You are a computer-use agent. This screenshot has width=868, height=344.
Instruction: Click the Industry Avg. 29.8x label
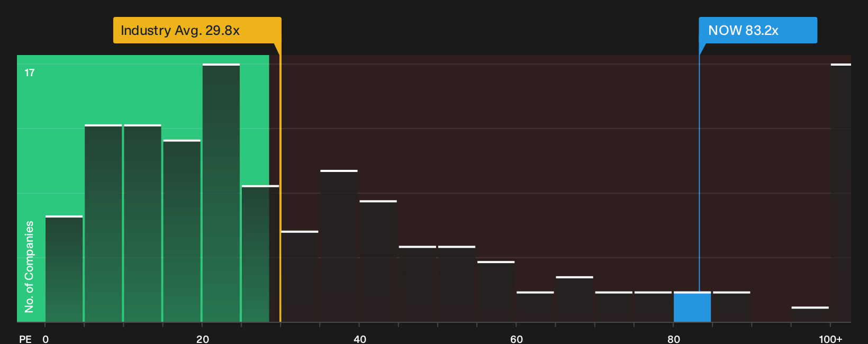coord(197,30)
